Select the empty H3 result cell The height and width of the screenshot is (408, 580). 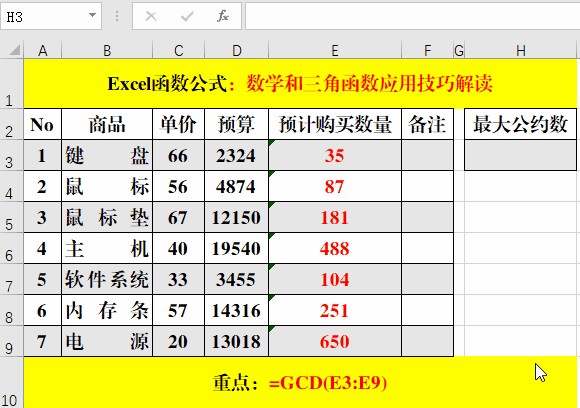pos(520,155)
